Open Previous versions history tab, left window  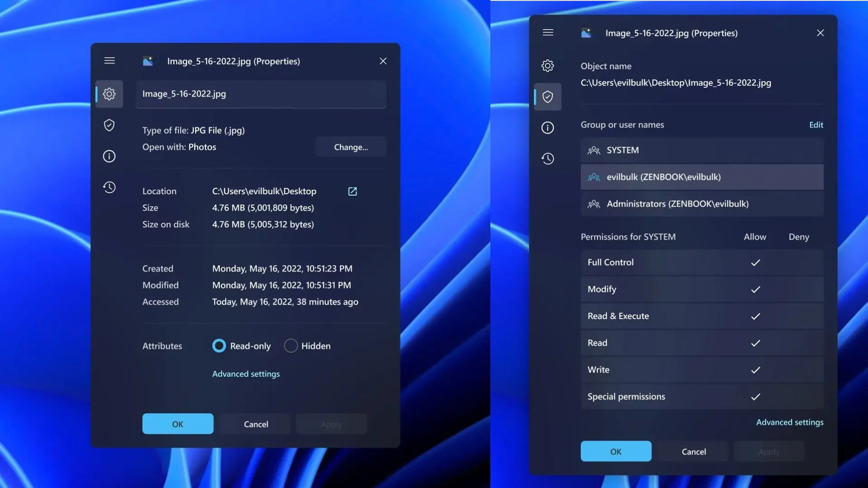(109, 187)
